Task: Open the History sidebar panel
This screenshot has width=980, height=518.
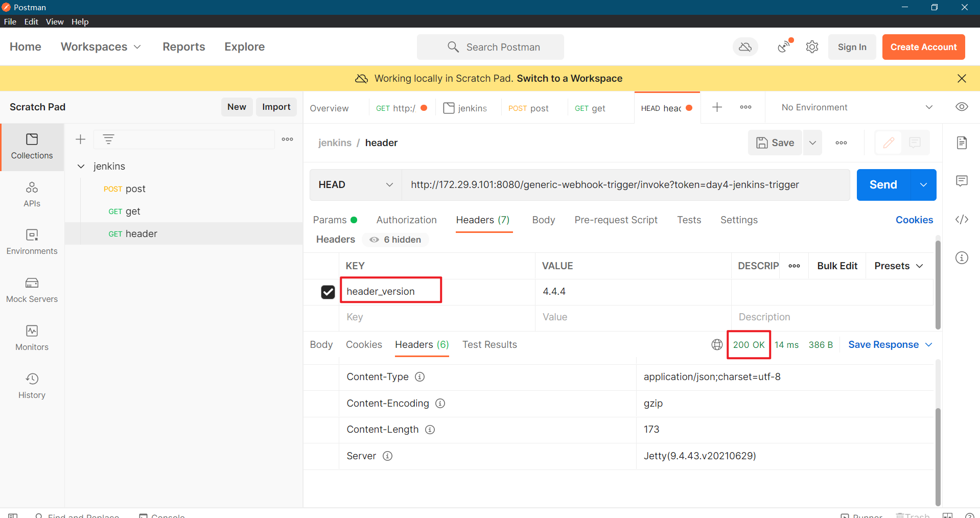Action: pyautogui.click(x=32, y=386)
